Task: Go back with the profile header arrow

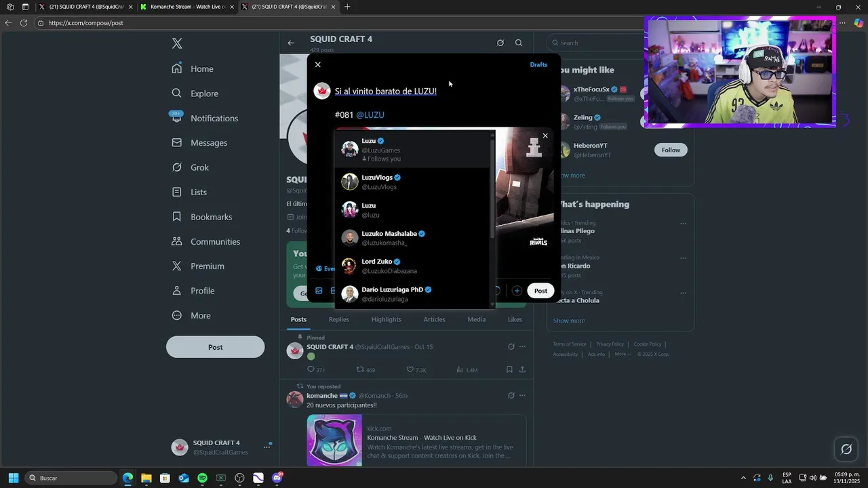Action: (x=291, y=43)
